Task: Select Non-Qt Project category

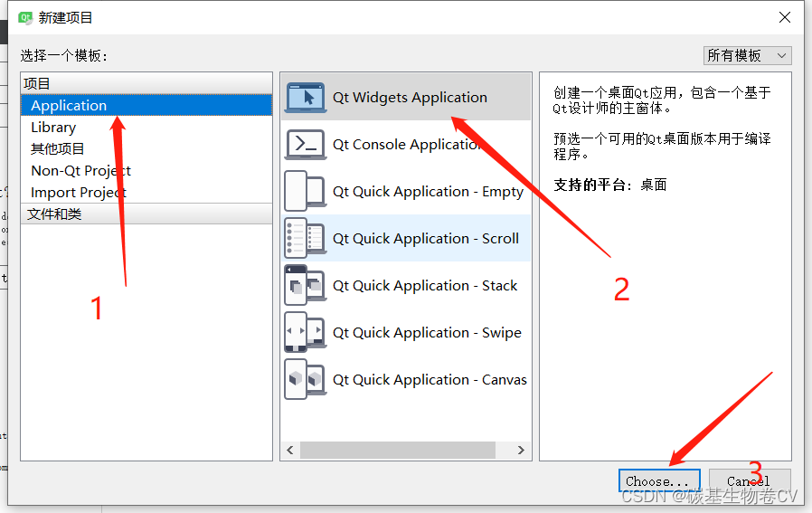Action: point(146,170)
